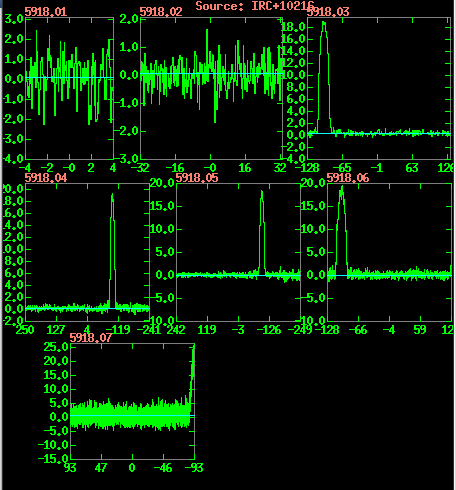Click the cyan baseline in plot 5918.07

click(132, 415)
